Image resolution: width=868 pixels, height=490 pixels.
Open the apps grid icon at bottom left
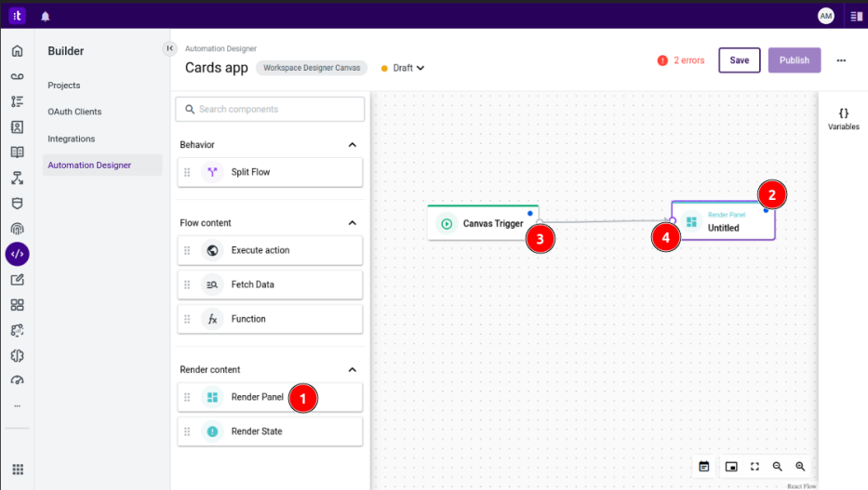[17, 470]
